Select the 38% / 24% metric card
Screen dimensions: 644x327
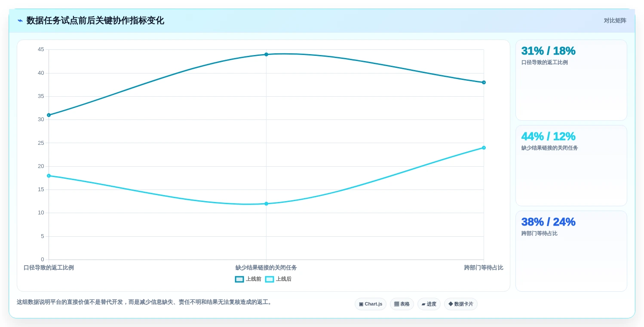(571, 251)
